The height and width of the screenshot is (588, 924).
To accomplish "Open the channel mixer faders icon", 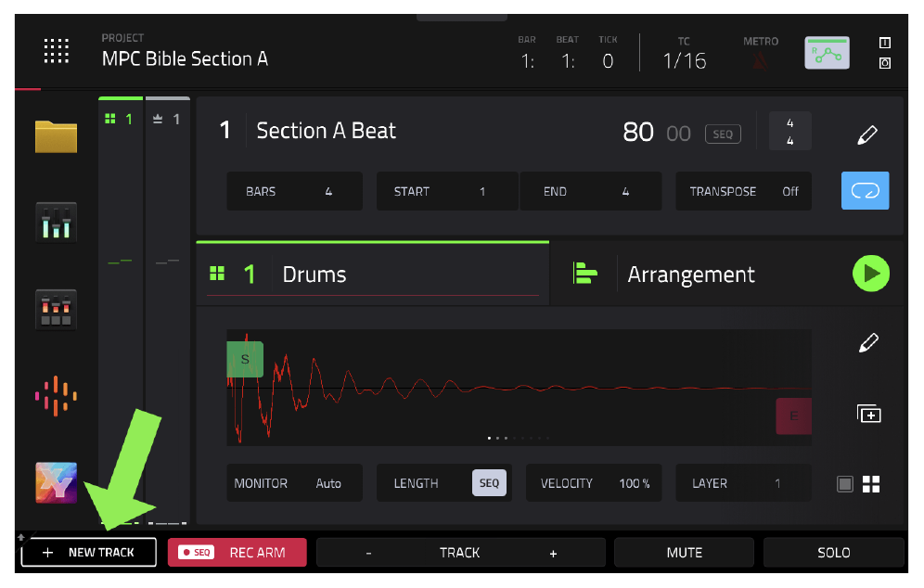I will tap(56, 222).
